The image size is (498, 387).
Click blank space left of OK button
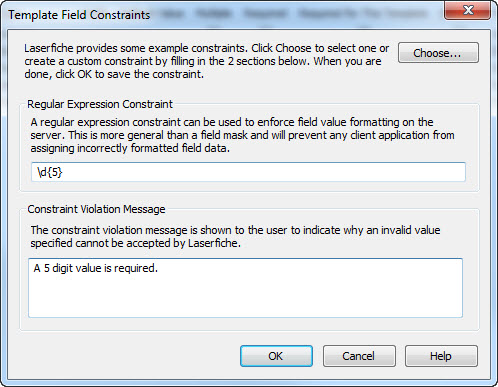pos(130,356)
